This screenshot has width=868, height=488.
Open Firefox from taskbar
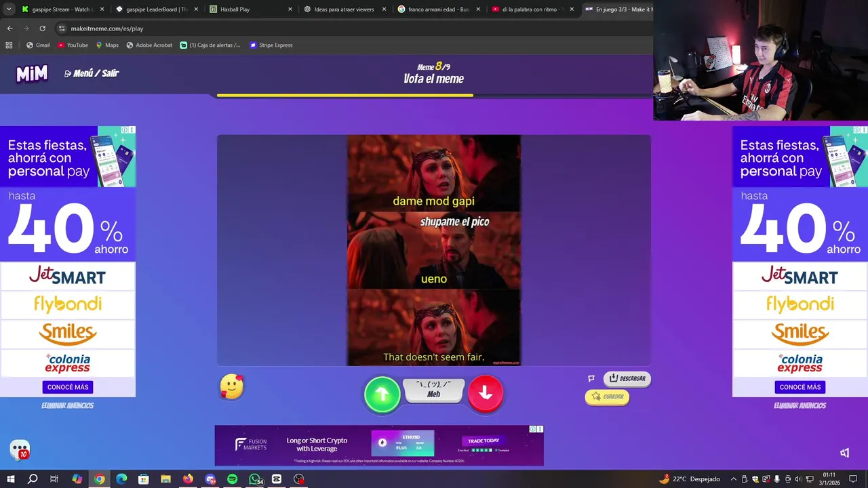pos(188,479)
